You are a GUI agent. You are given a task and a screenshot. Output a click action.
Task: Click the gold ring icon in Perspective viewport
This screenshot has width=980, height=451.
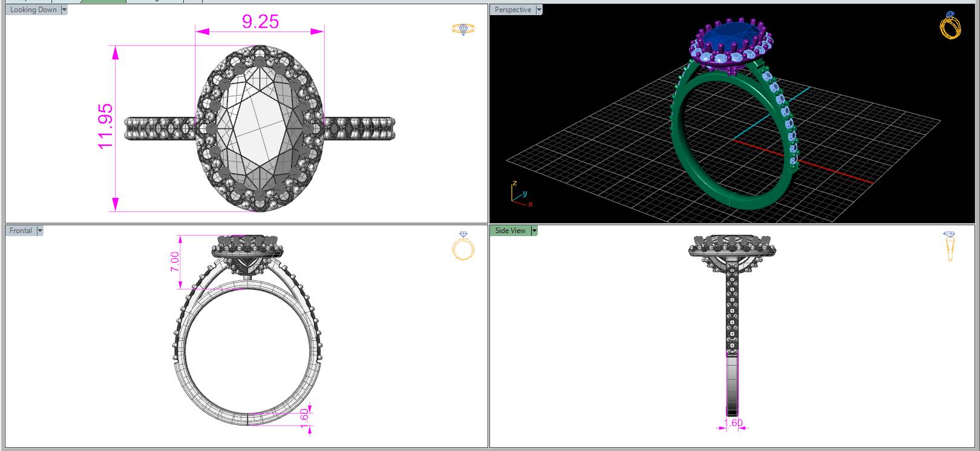click(x=950, y=25)
